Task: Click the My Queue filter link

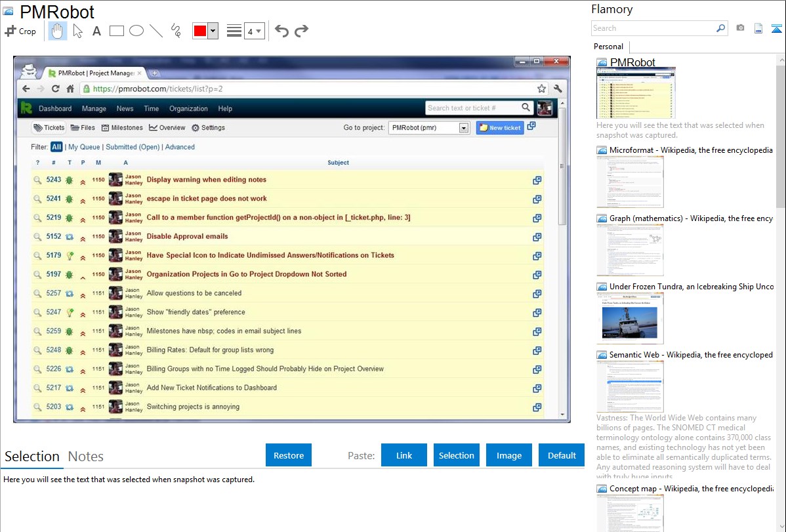Action: click(x=84, y=147)
